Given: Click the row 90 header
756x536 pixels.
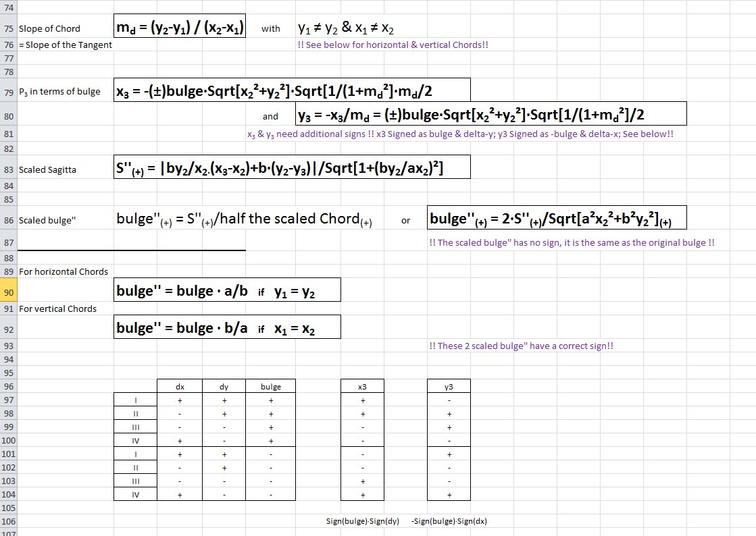Looking at the screenshot, I should click(8, 292).
